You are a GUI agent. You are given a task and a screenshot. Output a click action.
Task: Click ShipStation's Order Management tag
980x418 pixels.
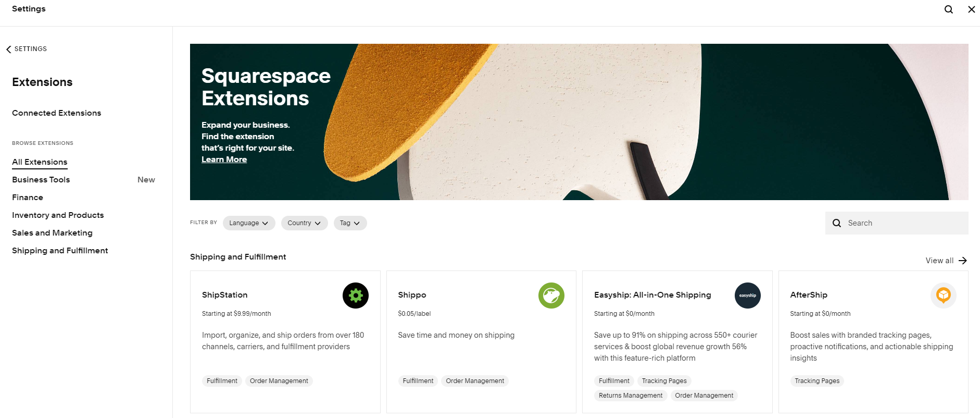coord(279,381)
